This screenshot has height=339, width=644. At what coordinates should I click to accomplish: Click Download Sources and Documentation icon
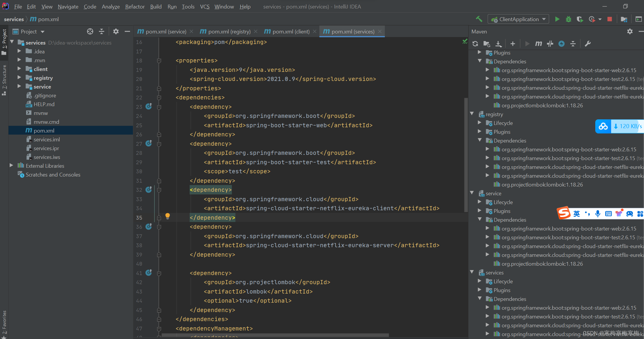click(x=498, y=44)
